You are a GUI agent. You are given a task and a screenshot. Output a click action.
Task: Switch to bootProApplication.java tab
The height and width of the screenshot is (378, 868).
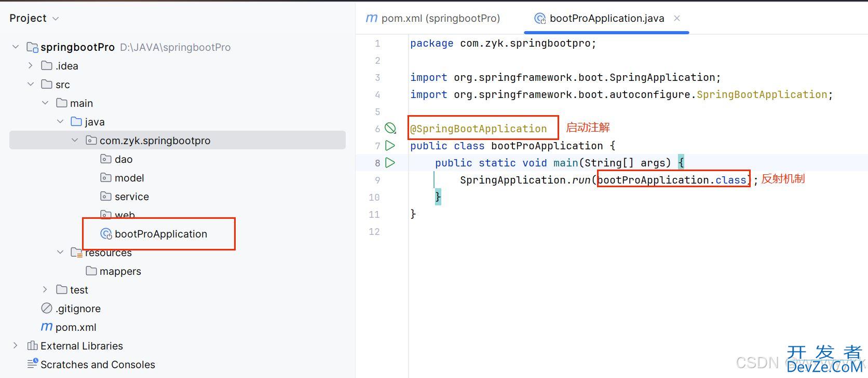tap(607, 19)
